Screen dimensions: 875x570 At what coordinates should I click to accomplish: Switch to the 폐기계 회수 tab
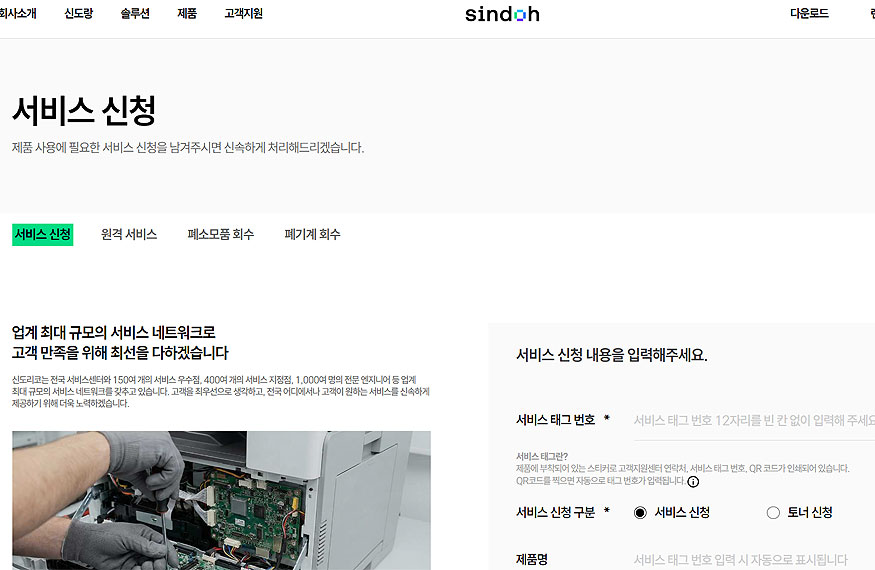click(x=312, y=234)
